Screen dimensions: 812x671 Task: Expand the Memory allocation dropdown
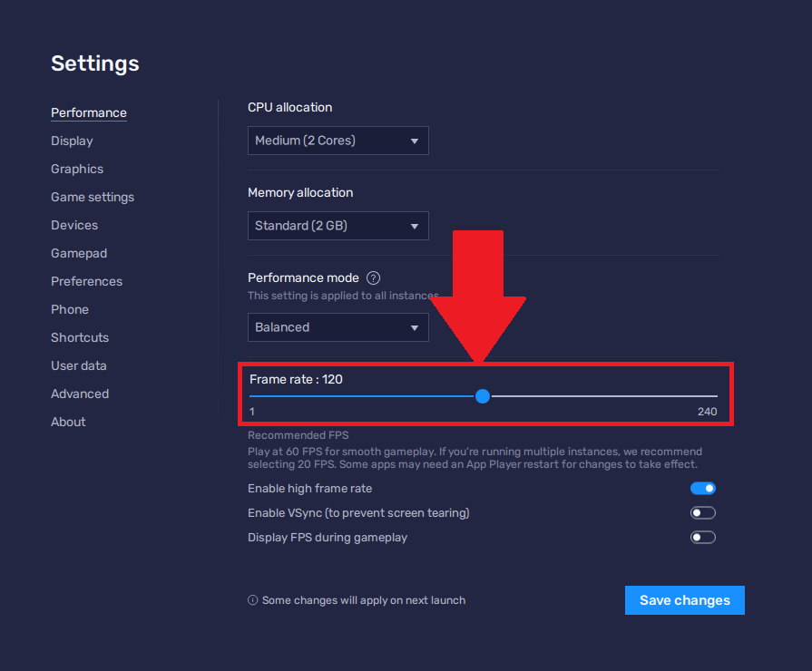(338, 226)
